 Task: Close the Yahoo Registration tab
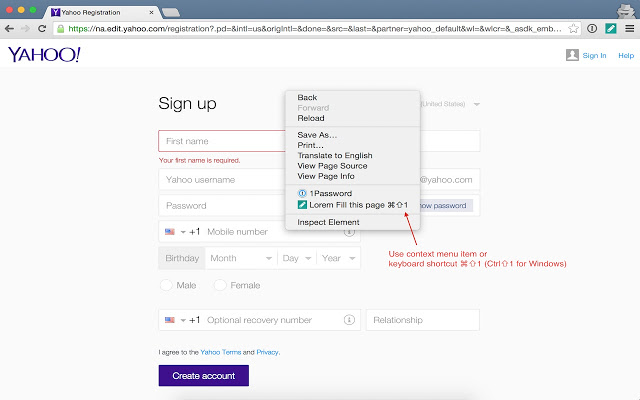click(151, 12)
